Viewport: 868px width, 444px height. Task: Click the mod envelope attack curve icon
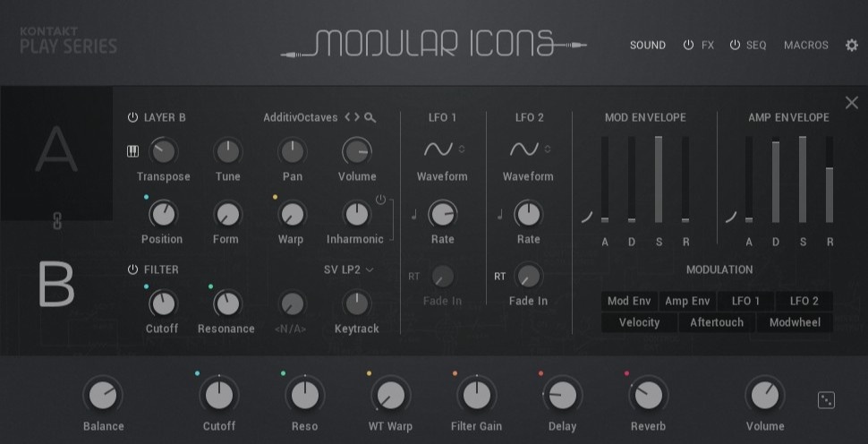coord(587,217)
